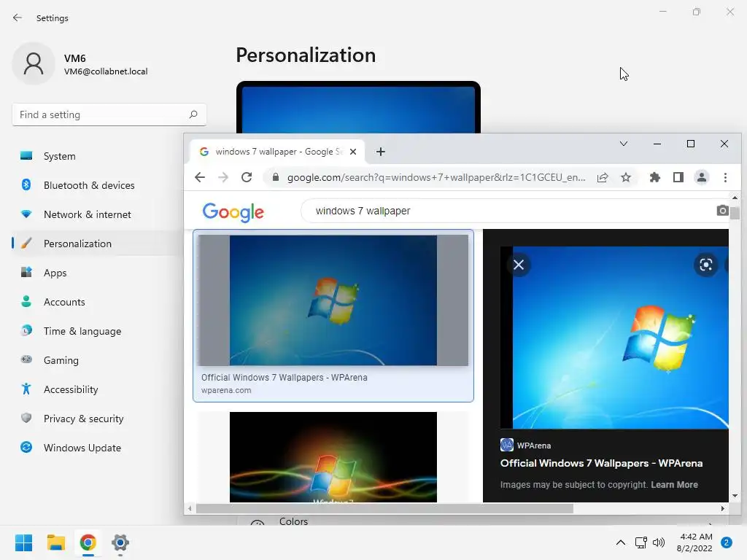Share this page from the address bar
This screenshot has height=560, width=747.
coord(603,178)
